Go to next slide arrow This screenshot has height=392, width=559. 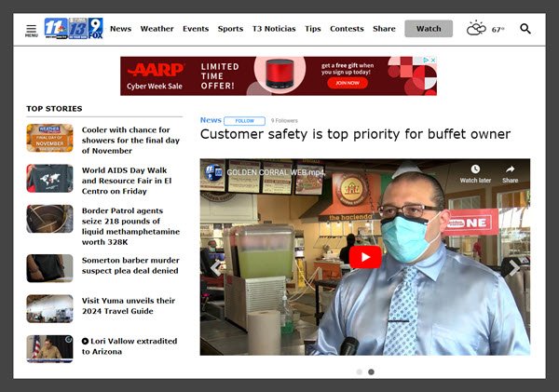tap(514, 268)
